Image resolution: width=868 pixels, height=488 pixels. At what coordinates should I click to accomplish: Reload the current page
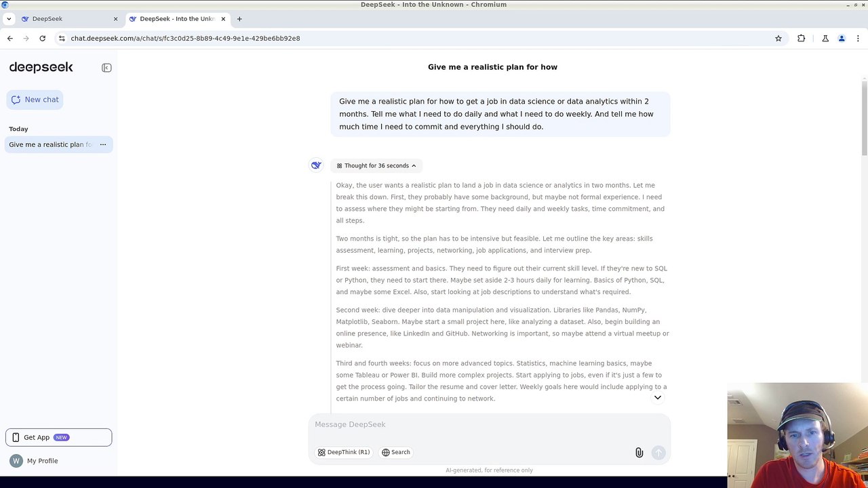tap(43, 39)
